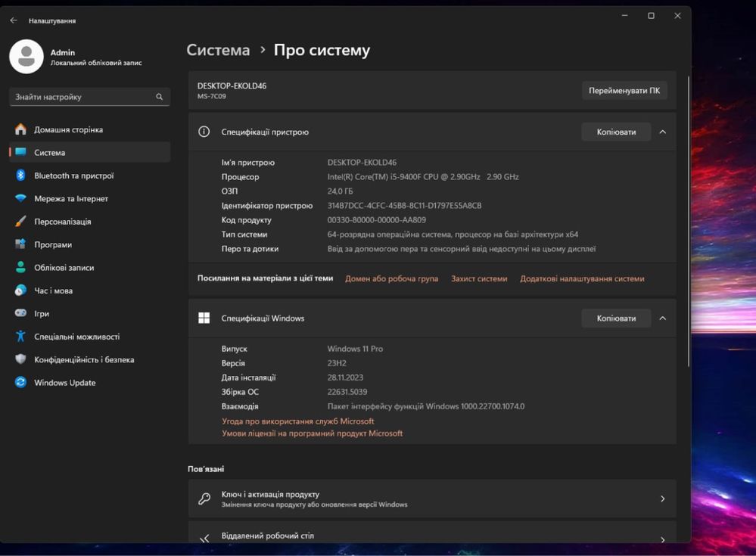The width and height of the screenshot is (756, 556).
Task: Click the back arrow in Settings header
Action: [14, 20]
